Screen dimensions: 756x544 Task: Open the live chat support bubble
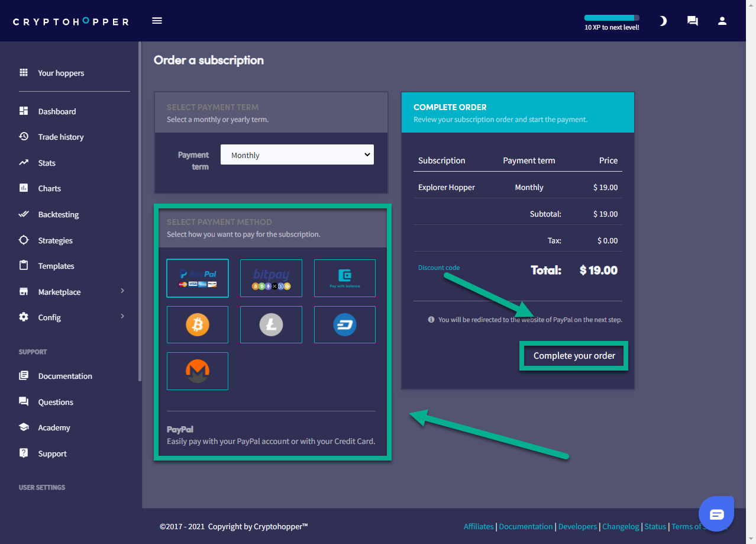716,514
